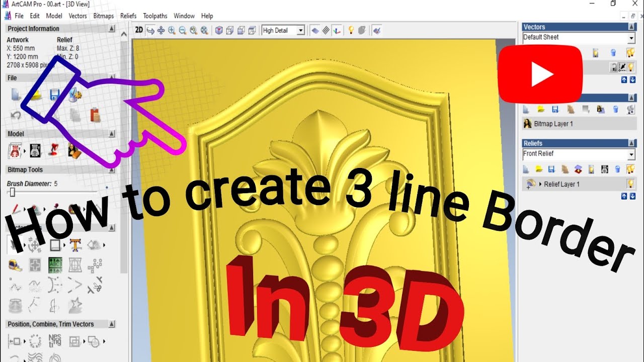Collapse the Bitmap Tools section

point(112,170)
